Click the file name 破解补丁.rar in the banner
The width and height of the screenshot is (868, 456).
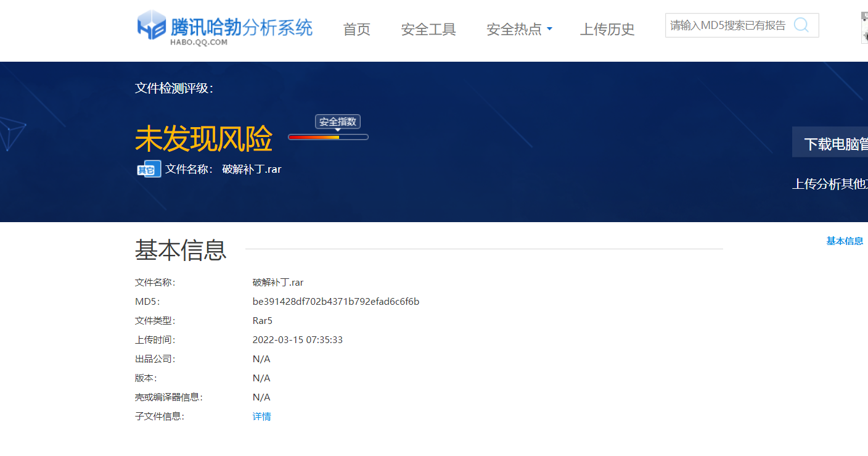click(252, 169)
